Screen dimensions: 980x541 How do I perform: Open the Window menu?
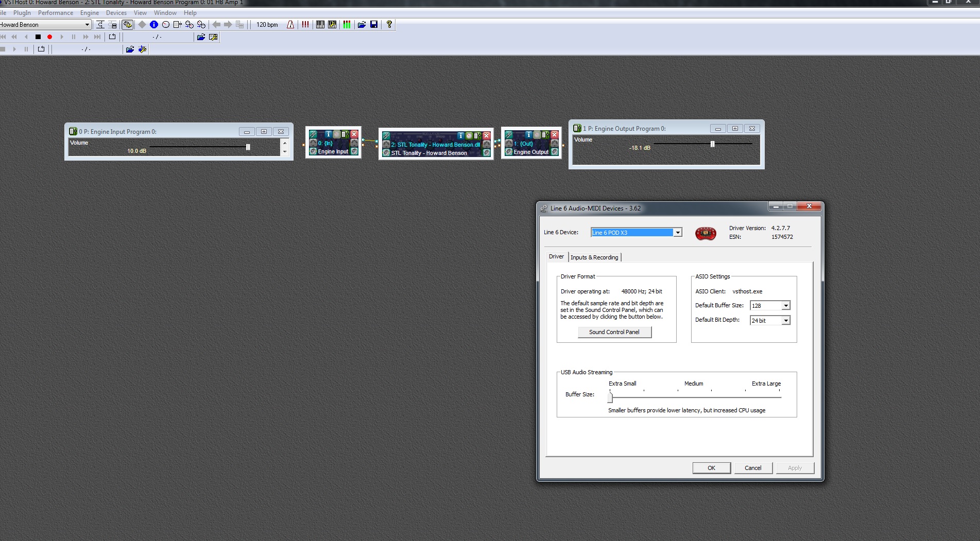click(165, 13)
